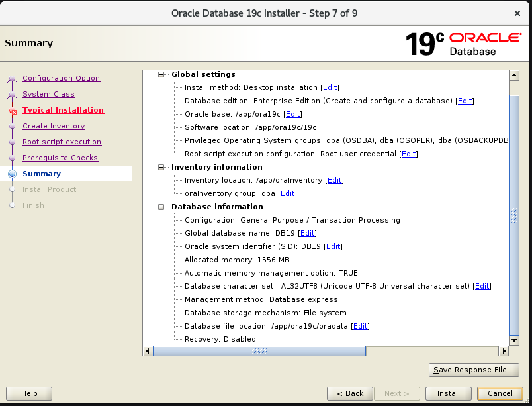The height and width of the screenshot is (406, 532).
Task: Go to the Create Inventory step
Action: coord(54,126)
